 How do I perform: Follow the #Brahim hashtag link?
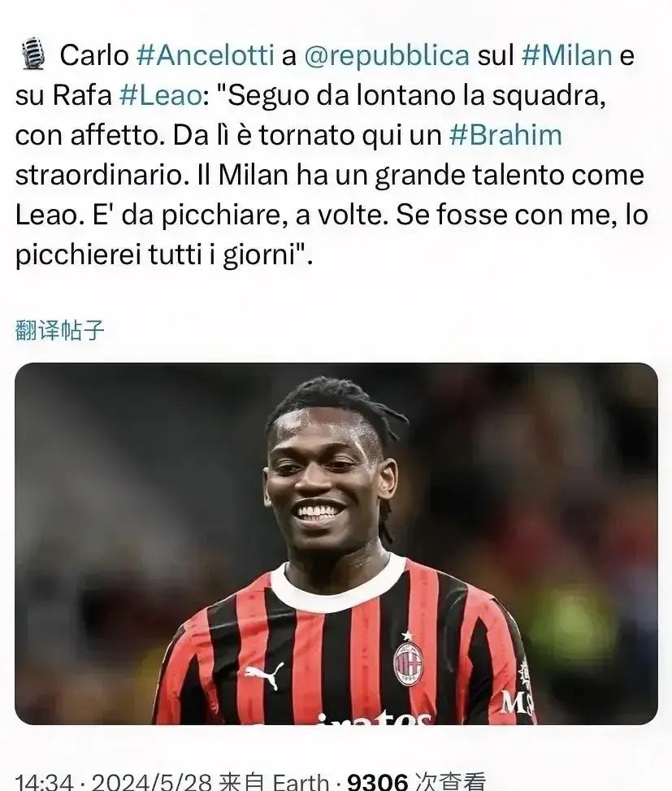coord(505,135)
